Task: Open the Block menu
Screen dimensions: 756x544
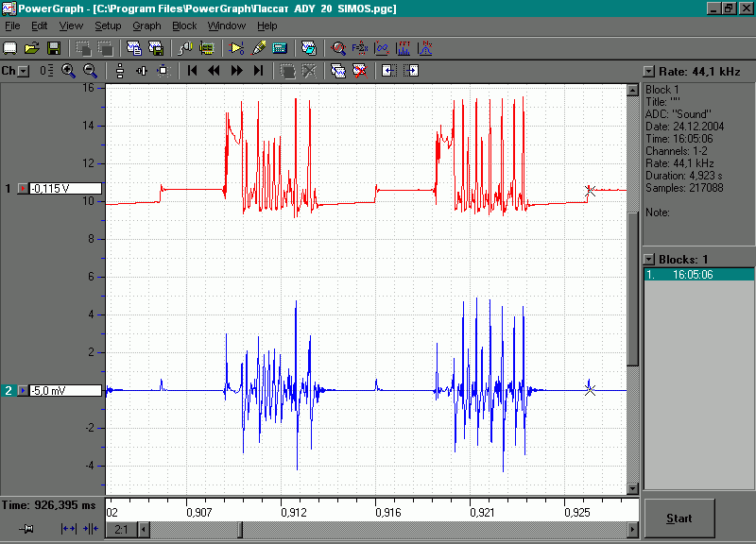Action: [184, 26]
